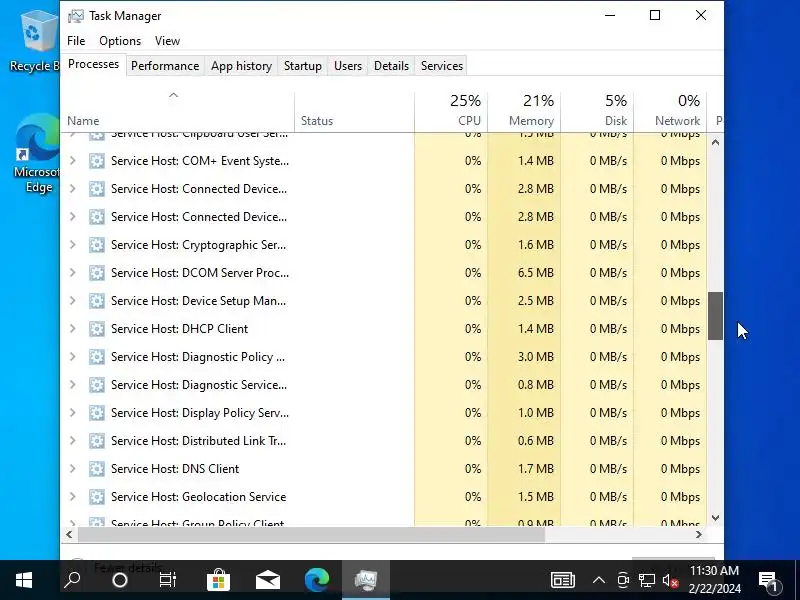Click Task Manager title bar icon
Viewport: 800px width, 600px height.
(x=76, y=16)
